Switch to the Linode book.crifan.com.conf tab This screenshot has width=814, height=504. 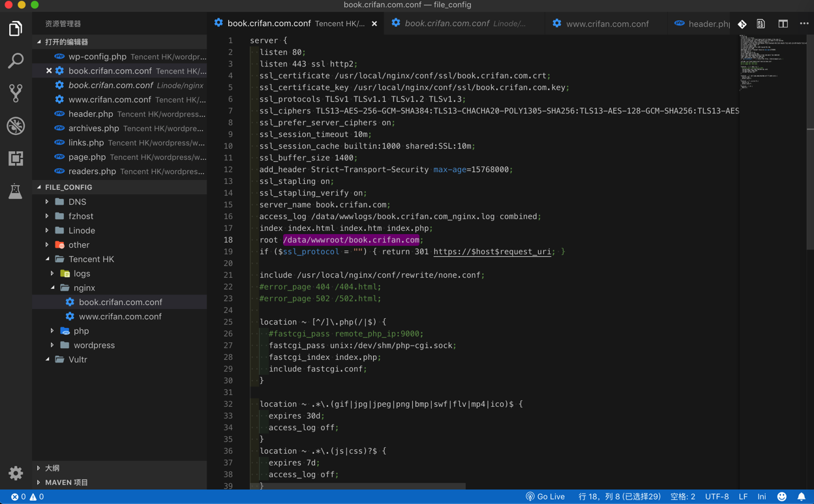point(447,23)
